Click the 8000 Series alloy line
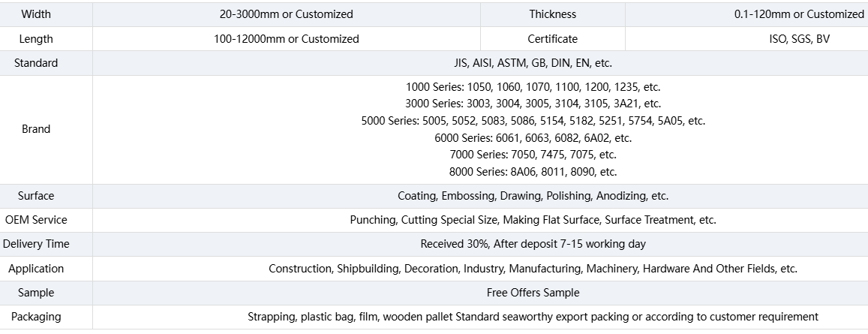868x334 pixels. (x=533, y=172)
